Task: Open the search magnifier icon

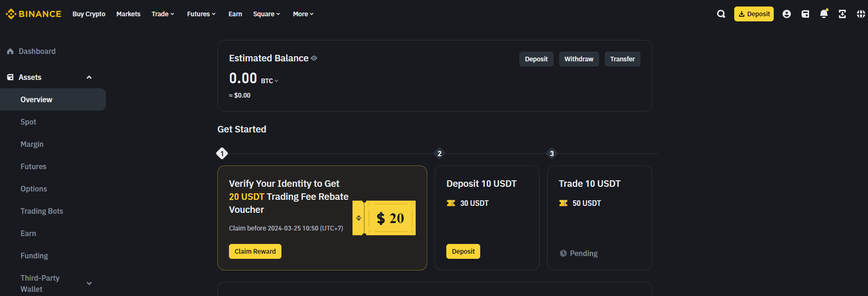Action: click(x=721, y=14)
